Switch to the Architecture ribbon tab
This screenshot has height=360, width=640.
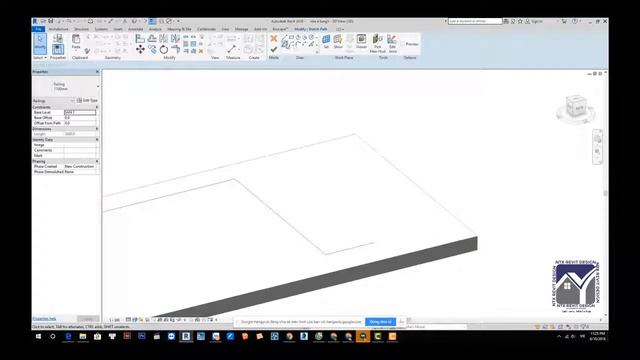pos(58,29)
